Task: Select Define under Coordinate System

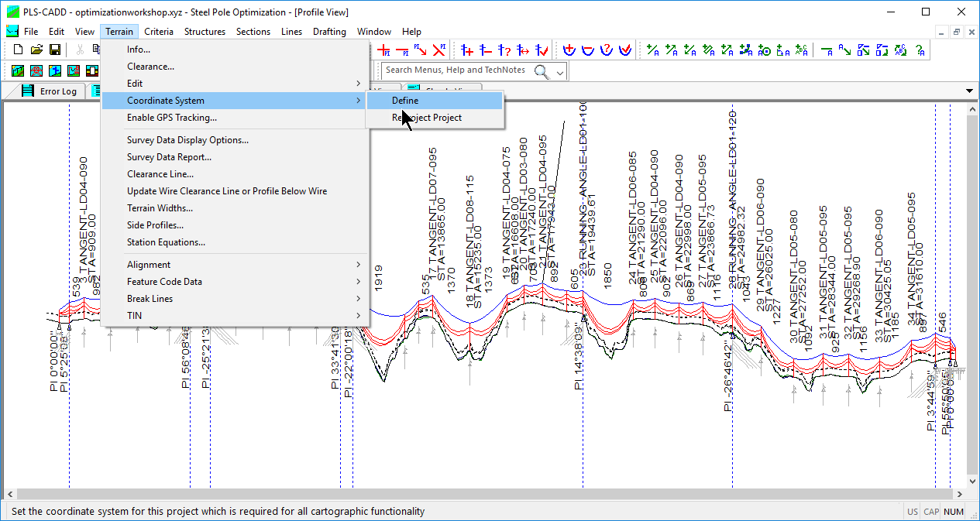Action: (435, 101)
